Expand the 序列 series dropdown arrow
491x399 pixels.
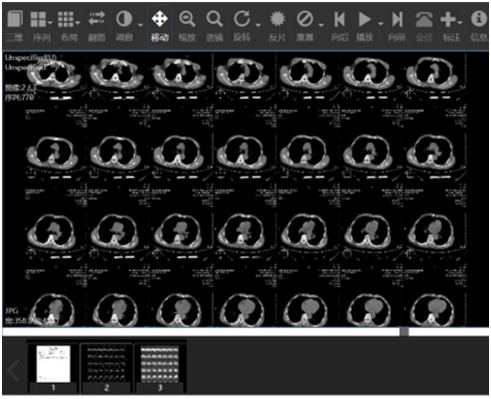click(x=50, y=23)
